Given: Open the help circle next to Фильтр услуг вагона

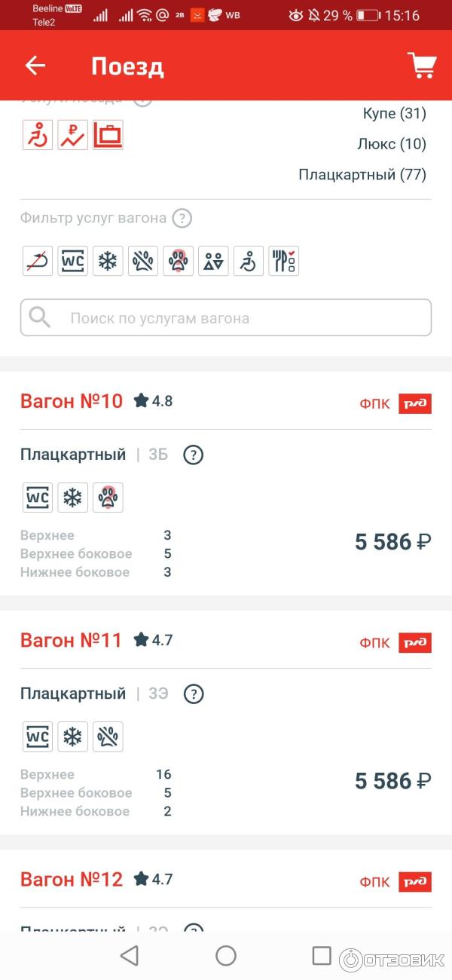Looking at the screenshot, I should [182, 219].
